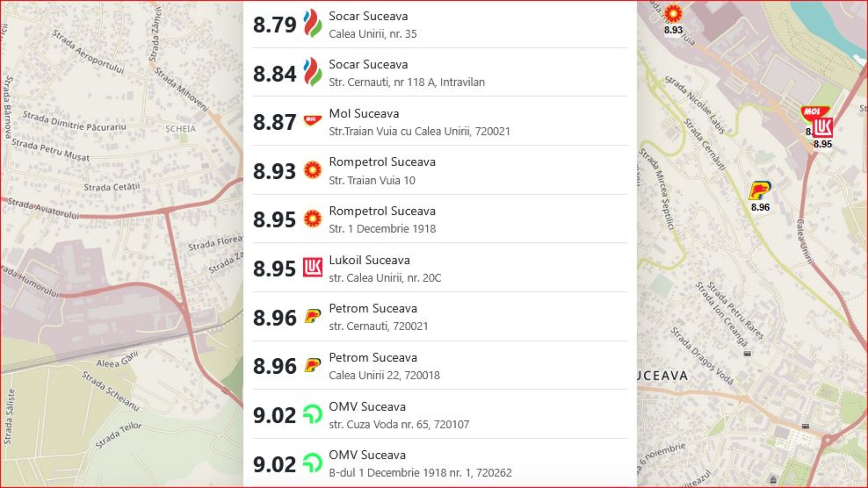
Task: Click Petrom logo beside str. Cernauti entry
Action: (x=312, y=316)
